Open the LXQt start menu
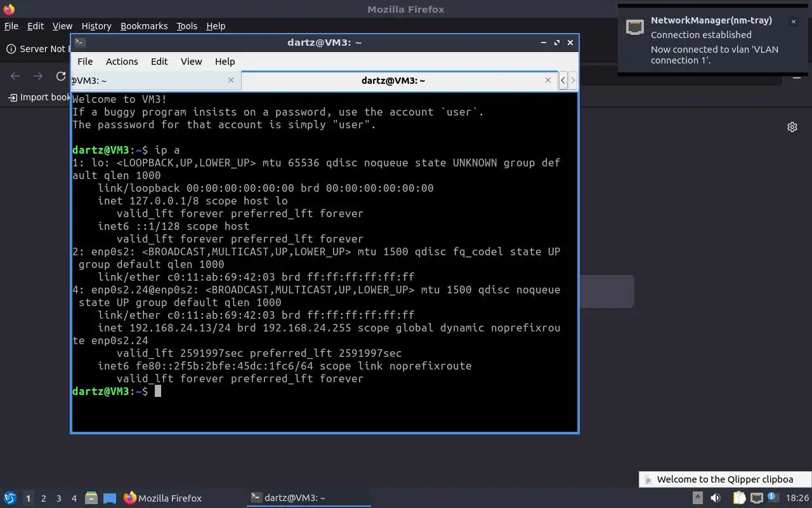 coord(10,498)
